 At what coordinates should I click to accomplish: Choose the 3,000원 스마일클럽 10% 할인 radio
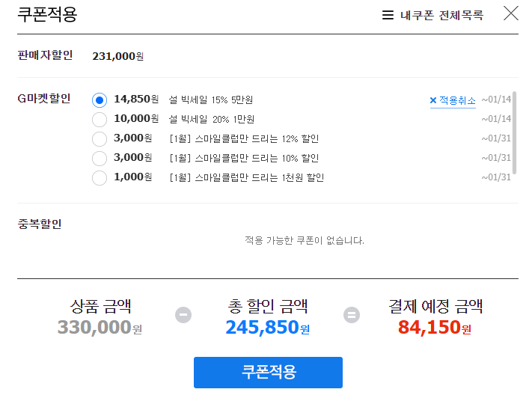click(x=100, y=158)
